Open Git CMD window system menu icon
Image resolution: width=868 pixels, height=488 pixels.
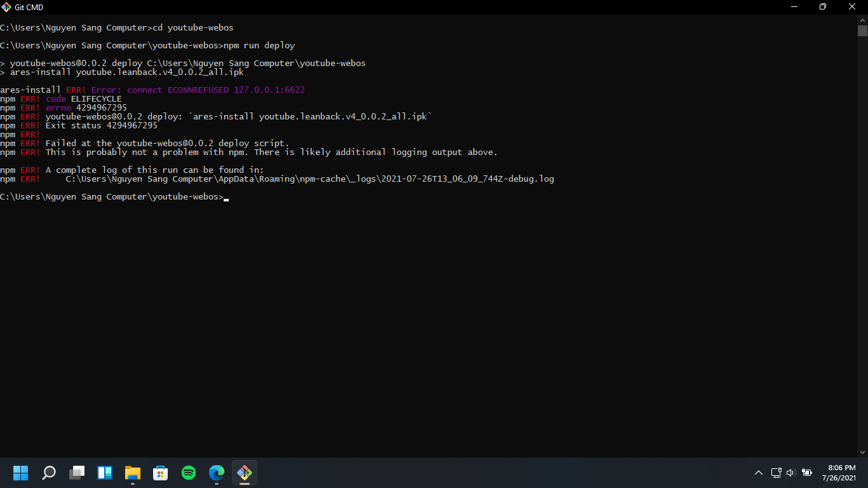tap(6, 7)
